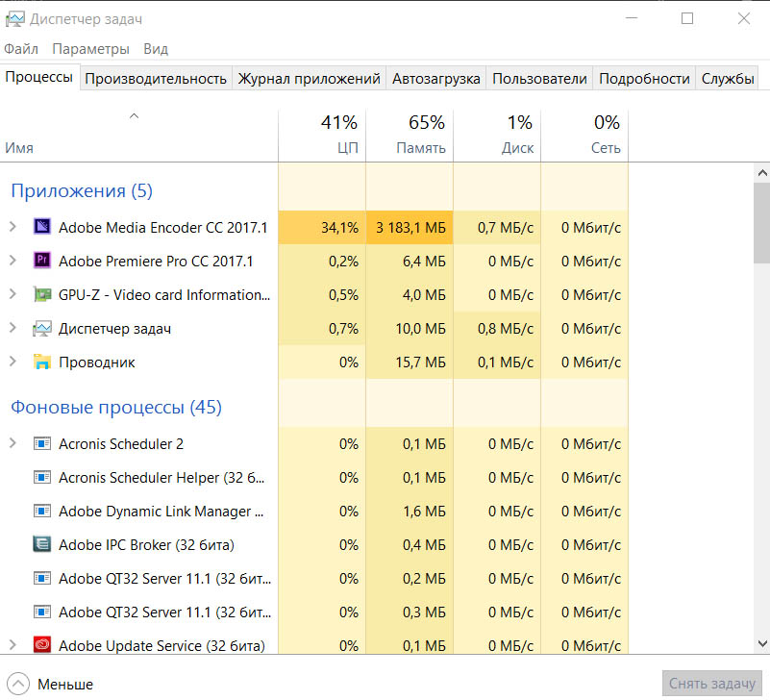Click the 3 183,1 МБ memory cell

pos(410,228)
